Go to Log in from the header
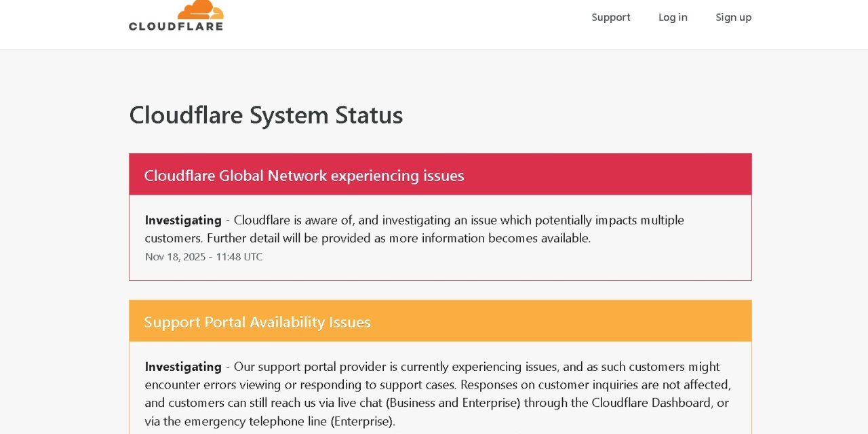868x434 pixels. (x=673, y=18)
